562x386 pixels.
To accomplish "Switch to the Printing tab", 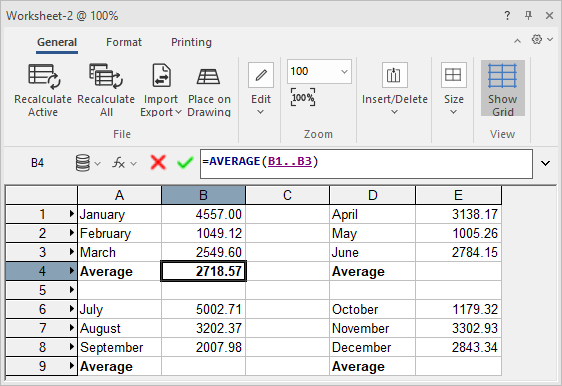I will (191, 42).
